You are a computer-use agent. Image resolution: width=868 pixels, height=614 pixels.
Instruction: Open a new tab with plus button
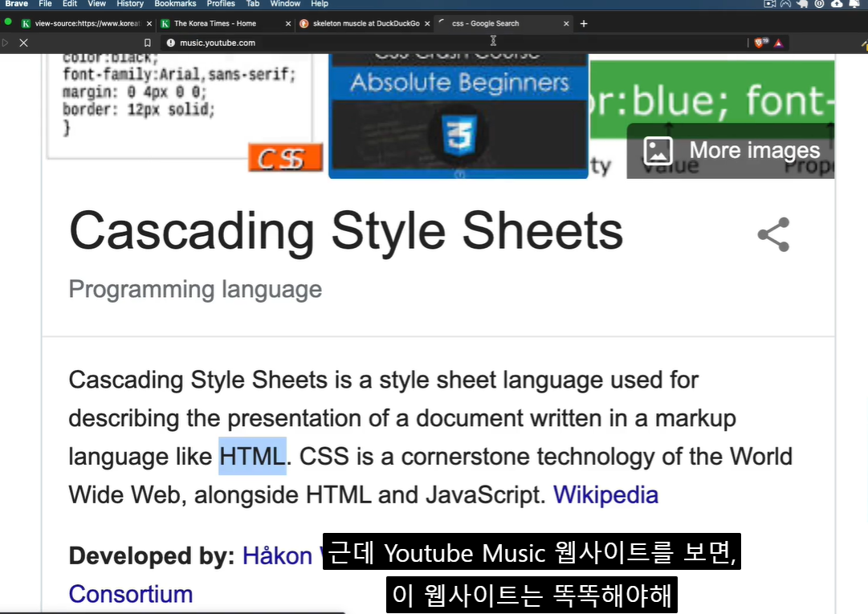(x=584, y=23)
